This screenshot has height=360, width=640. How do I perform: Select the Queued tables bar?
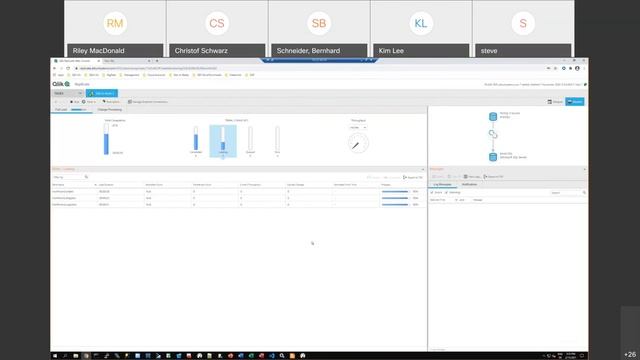250,139
